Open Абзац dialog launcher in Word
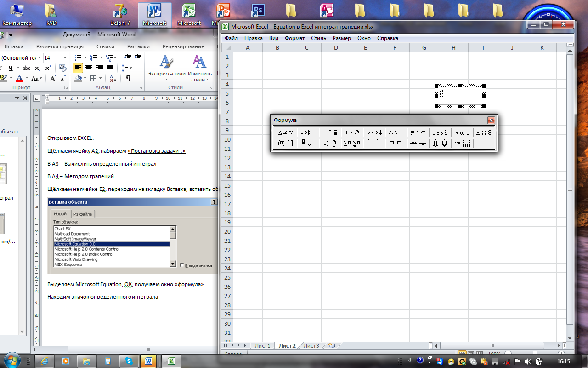Image resolution: width=588 pixels, height=368 pixels. 139,88
